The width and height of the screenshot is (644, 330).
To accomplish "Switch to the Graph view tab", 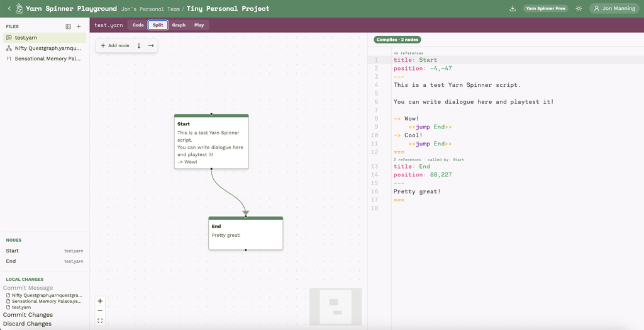I will pyautogui.click(x=179, y=25).
